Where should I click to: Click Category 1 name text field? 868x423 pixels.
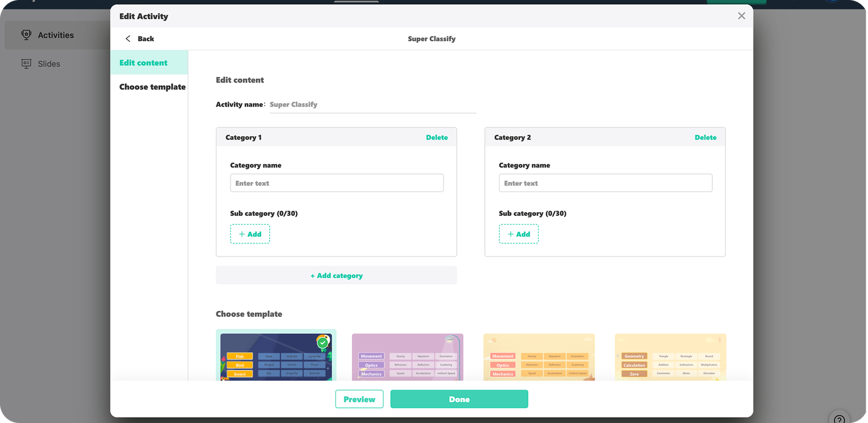coord(336,183)
